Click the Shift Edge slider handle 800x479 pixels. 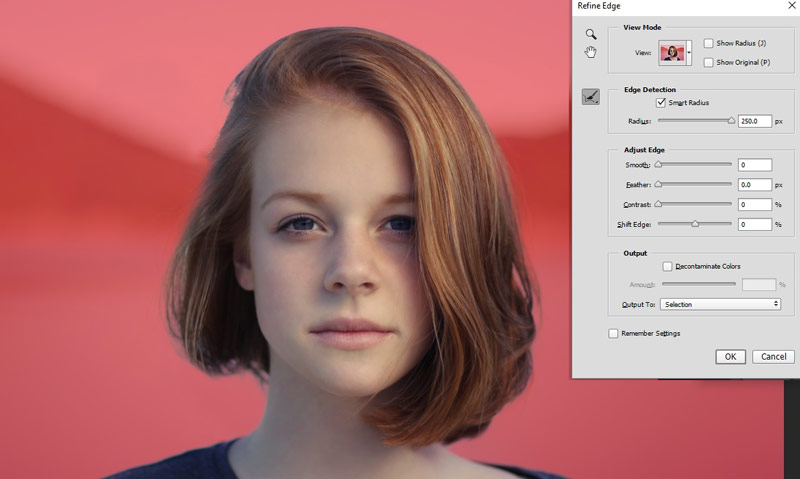pos(695,224)
